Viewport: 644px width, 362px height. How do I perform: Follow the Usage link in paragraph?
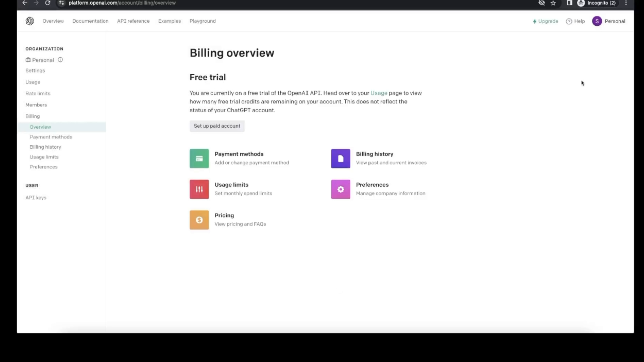coord(378,93)
